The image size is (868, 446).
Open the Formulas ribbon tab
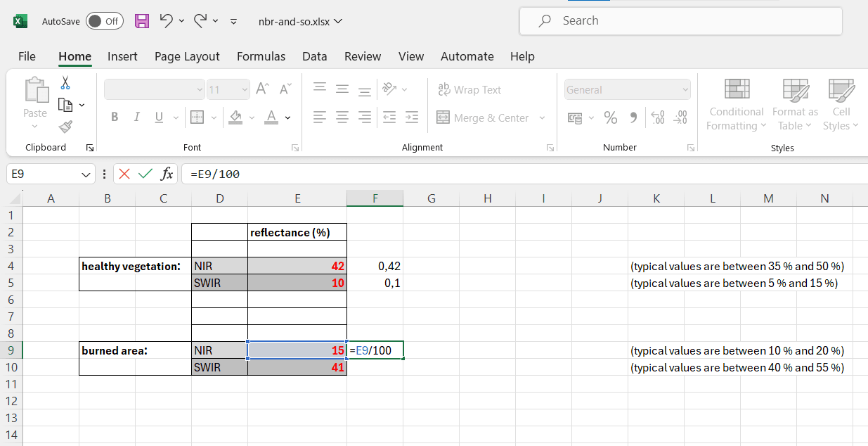pos(261,56)
